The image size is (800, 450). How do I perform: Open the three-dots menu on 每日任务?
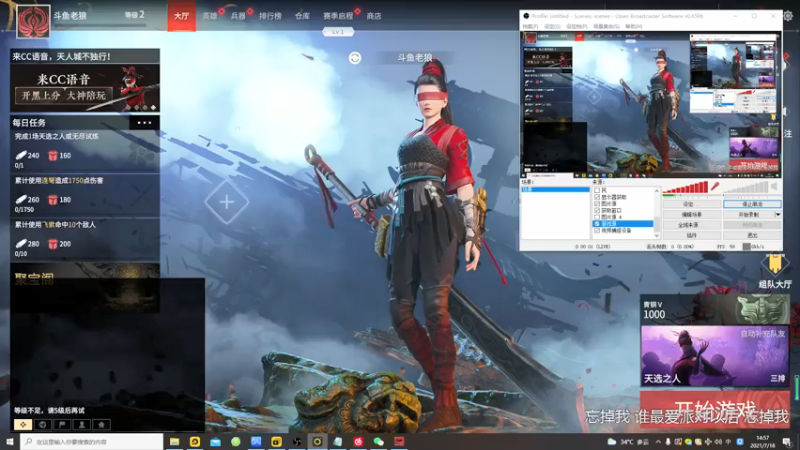tap(144, 122)
